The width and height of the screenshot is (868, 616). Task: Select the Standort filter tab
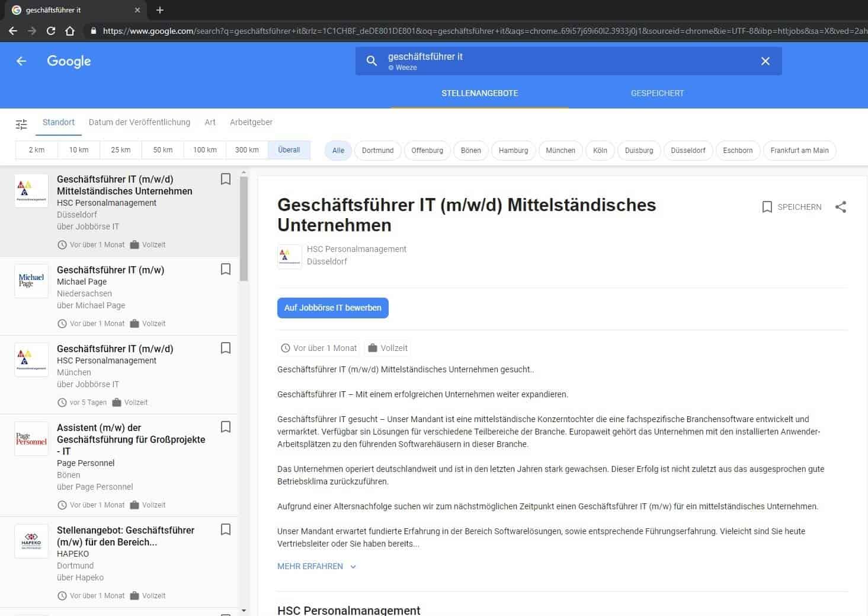(59, 122)
